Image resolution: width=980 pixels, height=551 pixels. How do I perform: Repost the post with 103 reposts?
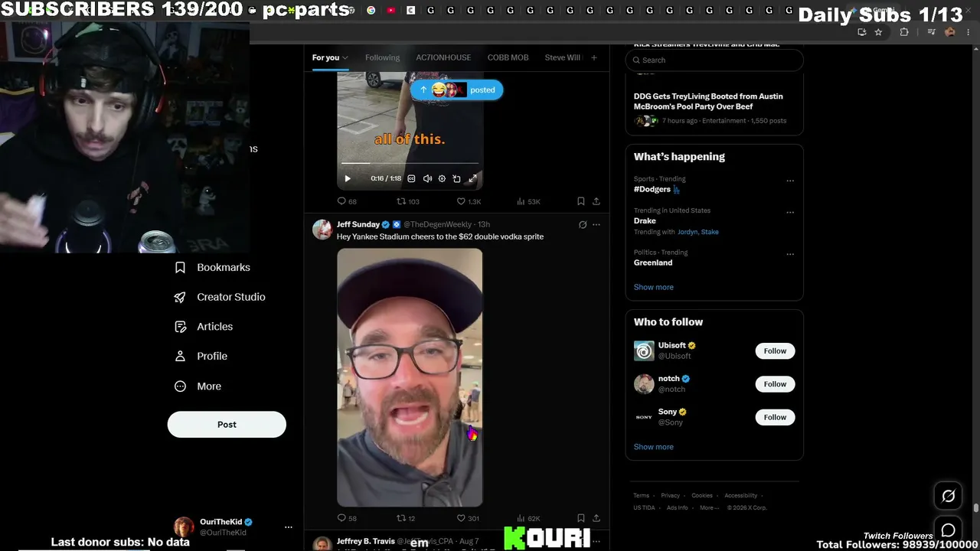(407, 201)
